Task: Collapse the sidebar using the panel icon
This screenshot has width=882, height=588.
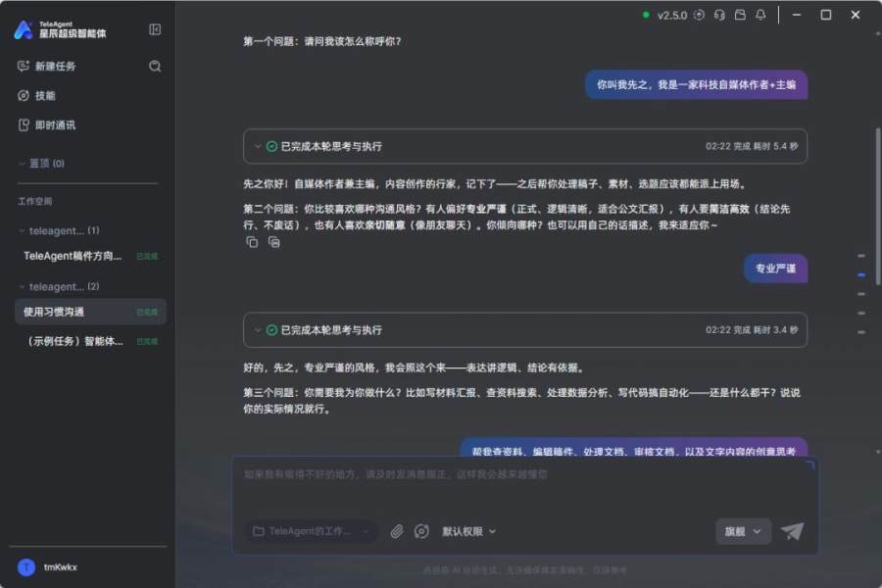Action: pos(155,29)
